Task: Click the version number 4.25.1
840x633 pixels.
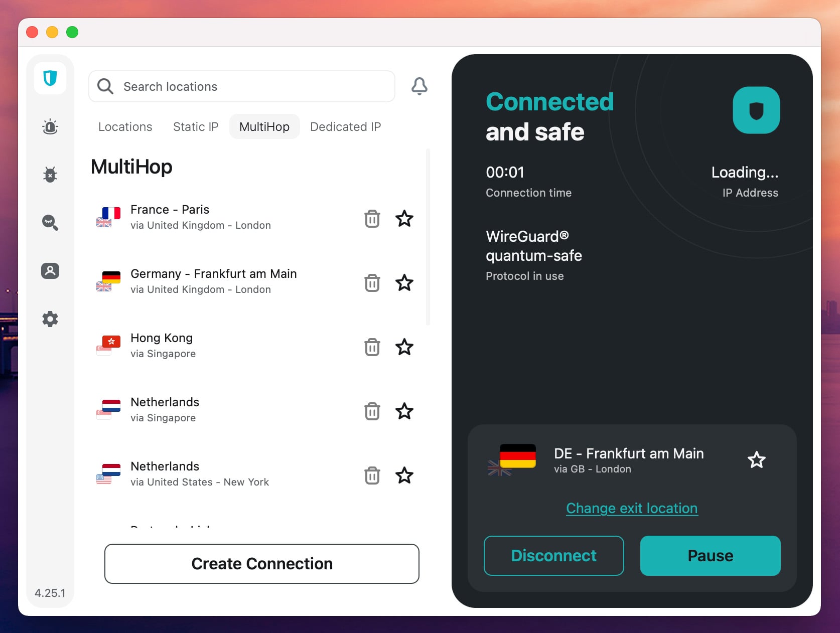Action: coord(50,593)
